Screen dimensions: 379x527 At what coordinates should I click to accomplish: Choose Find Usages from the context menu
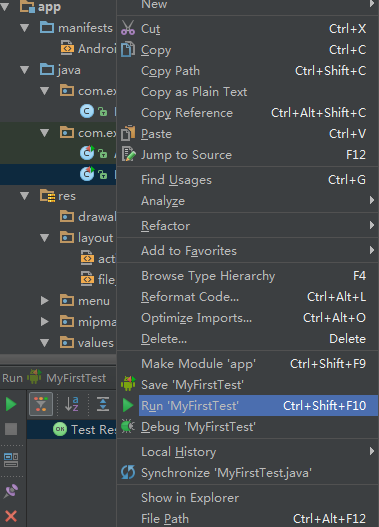248,179
